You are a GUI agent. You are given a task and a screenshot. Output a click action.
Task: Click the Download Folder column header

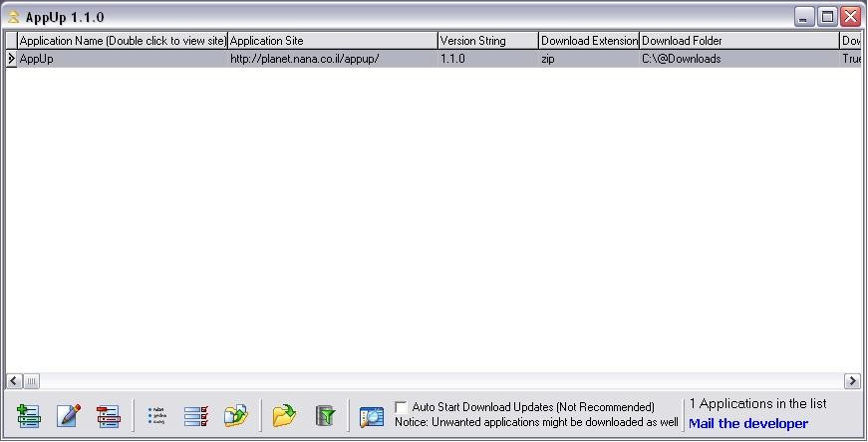click(739, 41)
